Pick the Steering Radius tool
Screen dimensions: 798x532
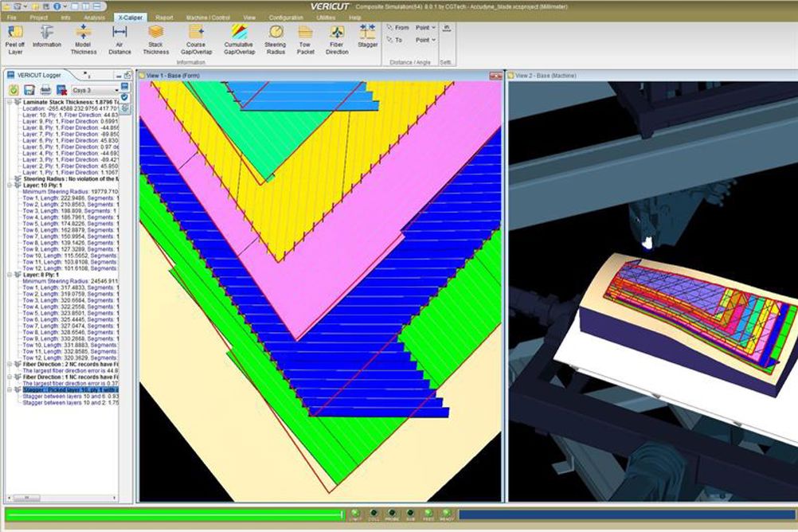click(x=276, y=40)
